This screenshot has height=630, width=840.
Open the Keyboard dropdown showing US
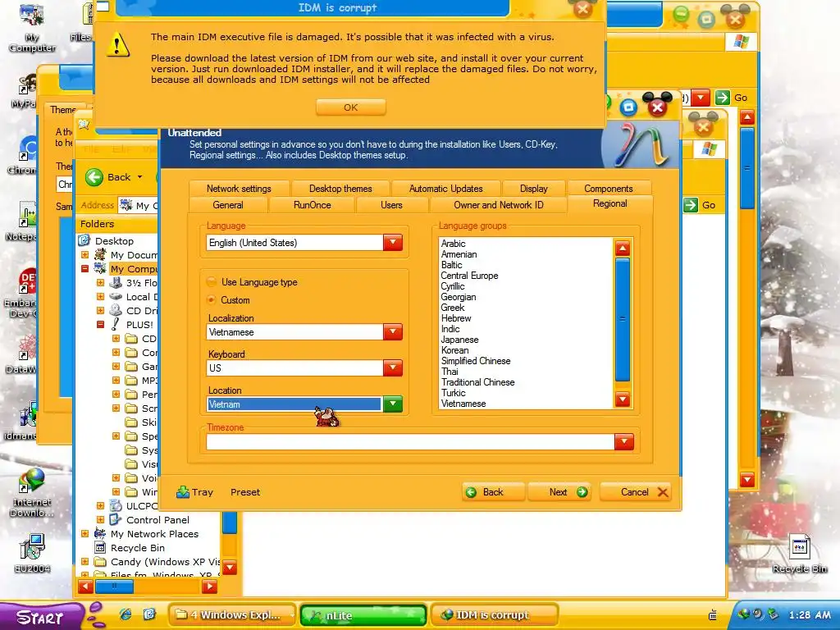click(x=393, y=368)
